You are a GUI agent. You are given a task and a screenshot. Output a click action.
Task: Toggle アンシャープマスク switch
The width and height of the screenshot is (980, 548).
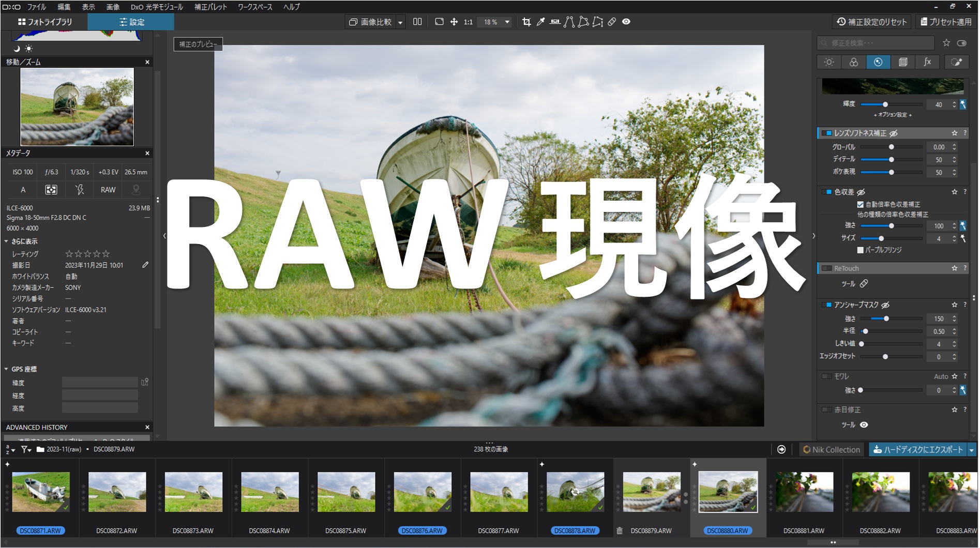coord(826,305)
